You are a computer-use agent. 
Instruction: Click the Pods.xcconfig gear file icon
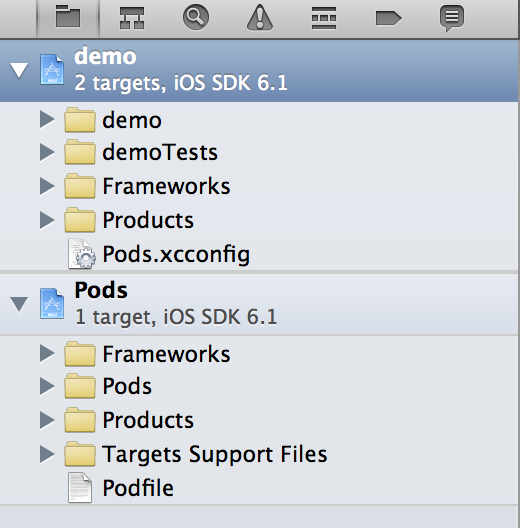click(82, 254)
